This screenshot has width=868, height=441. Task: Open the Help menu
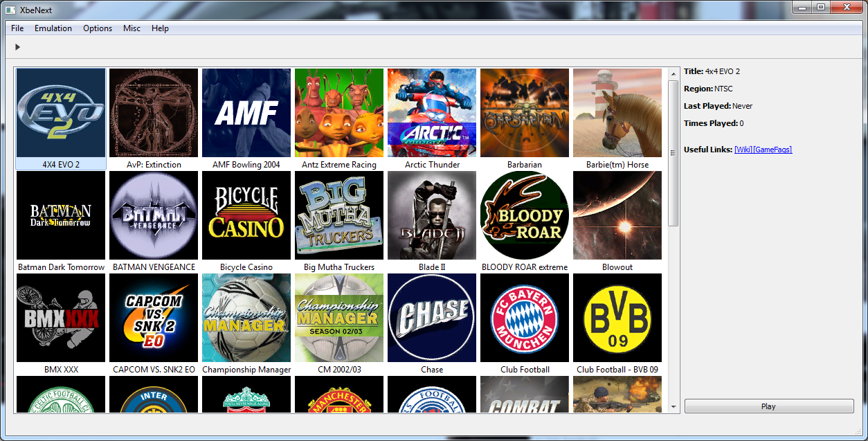(160, 28)
